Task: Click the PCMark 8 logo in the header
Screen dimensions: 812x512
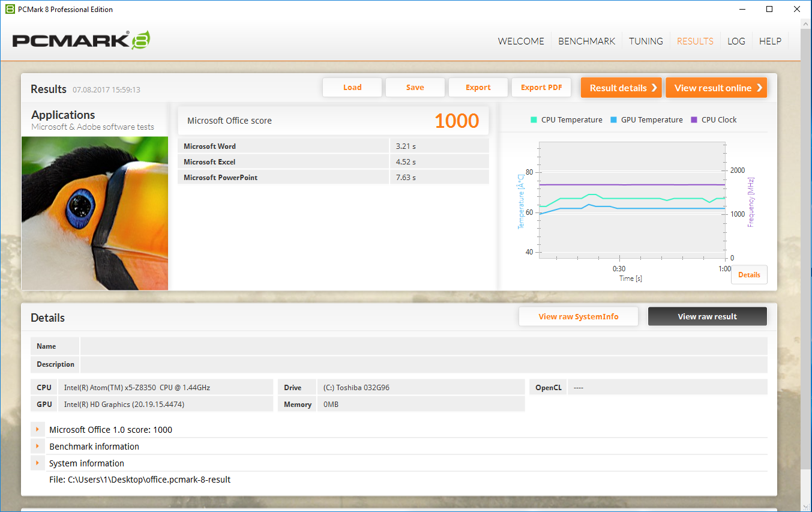Action: (x=81, y=40)
